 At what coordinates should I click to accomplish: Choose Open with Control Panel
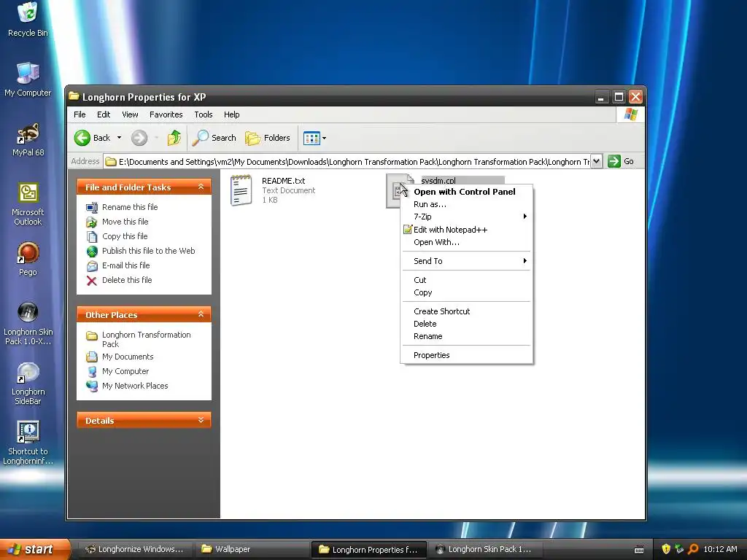(467, 192)
